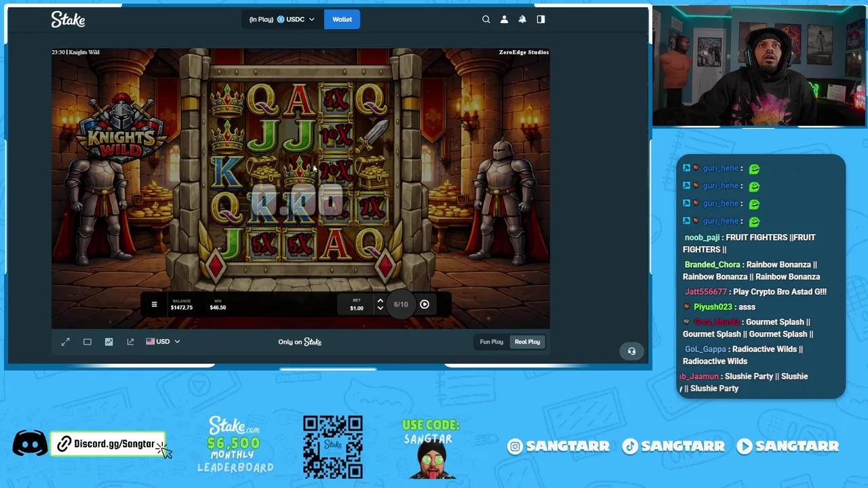Open the USDC balance currency dropdown

281,20
